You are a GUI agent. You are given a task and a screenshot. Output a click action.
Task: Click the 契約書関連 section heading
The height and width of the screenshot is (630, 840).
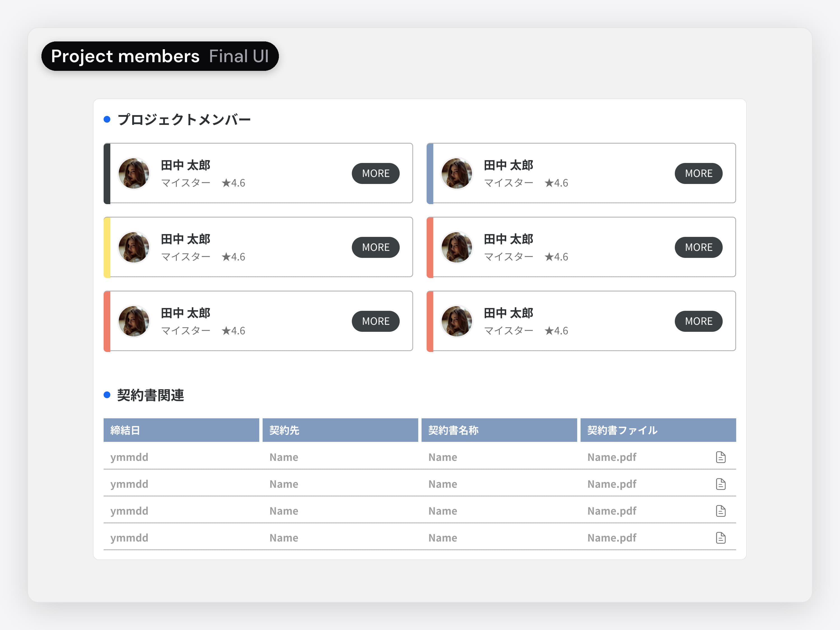tap(150, 395)
